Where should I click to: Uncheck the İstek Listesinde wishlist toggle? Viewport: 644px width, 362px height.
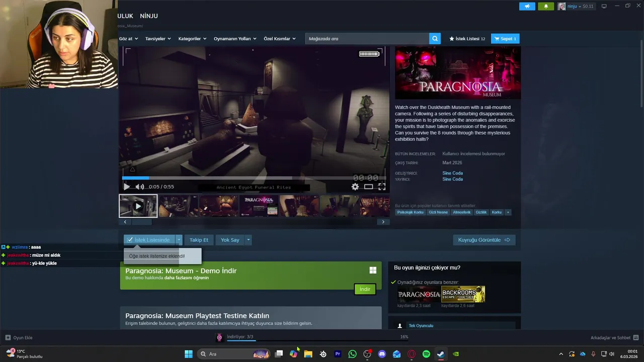tap(149, 240)
